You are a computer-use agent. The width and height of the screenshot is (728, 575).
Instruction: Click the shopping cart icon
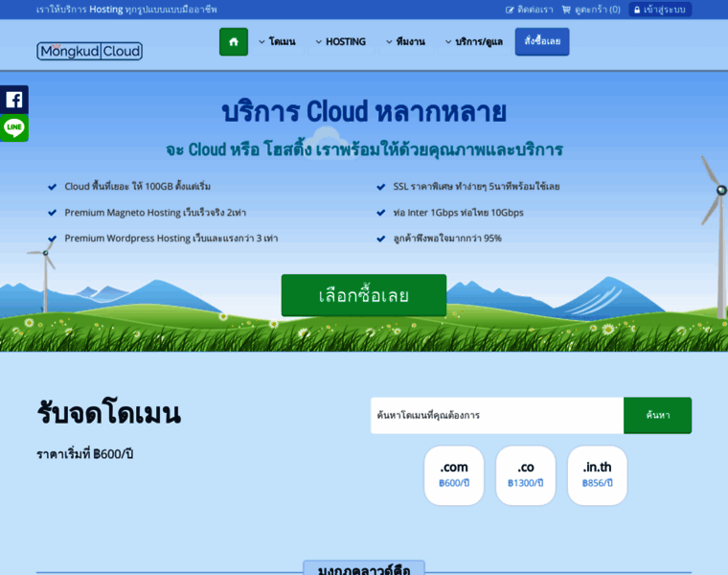(566, 10)
